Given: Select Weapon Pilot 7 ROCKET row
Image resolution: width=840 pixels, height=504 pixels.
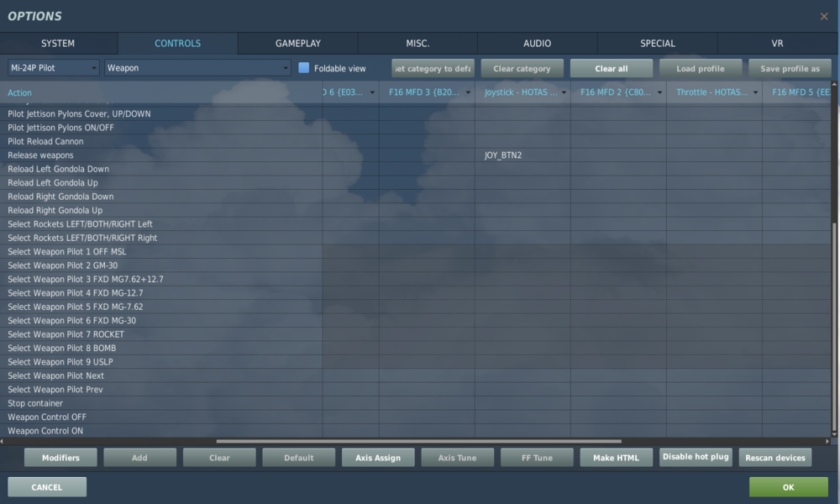Looking at the screenshot, I should click(x=160, y=334).
